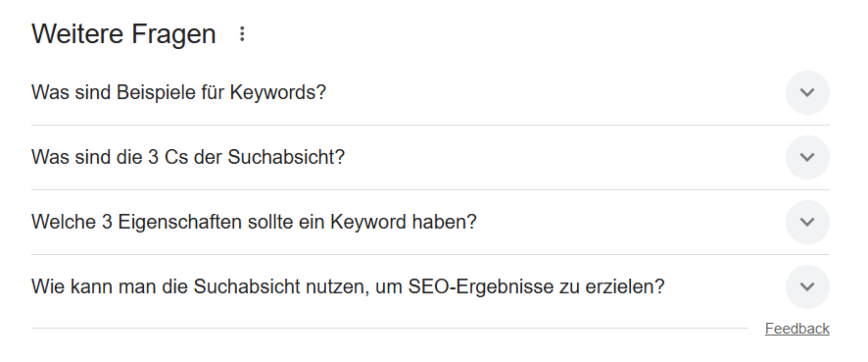868x362 pixels.
Task: Click the chevron for the SEO-Ergebnisse question
Action: tap(807, 286)
